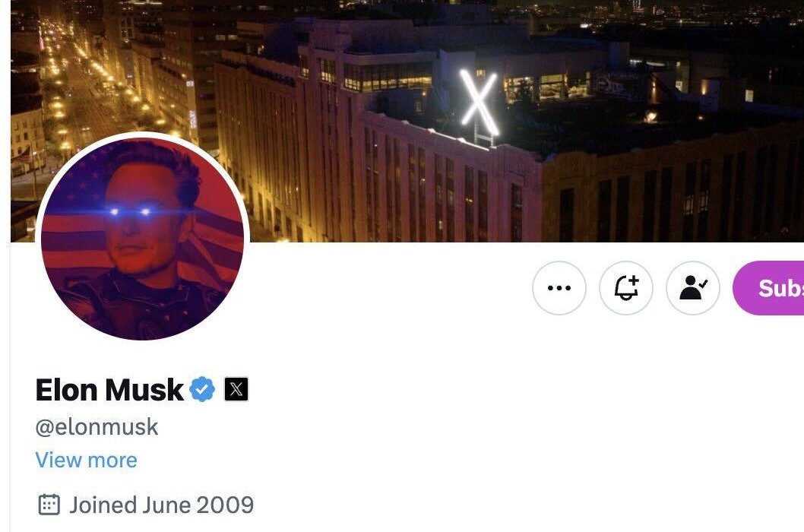This screenshot has width=804, height=532.
Task: Click the glowing blue eyes in avatar
Action: click(x=130, y=212)
